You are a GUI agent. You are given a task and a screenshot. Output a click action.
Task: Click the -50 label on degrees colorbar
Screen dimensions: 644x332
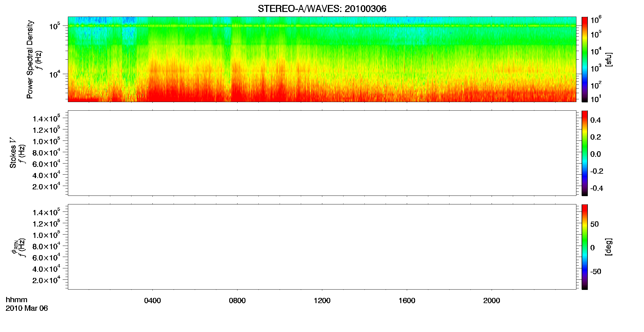[596, 271]
